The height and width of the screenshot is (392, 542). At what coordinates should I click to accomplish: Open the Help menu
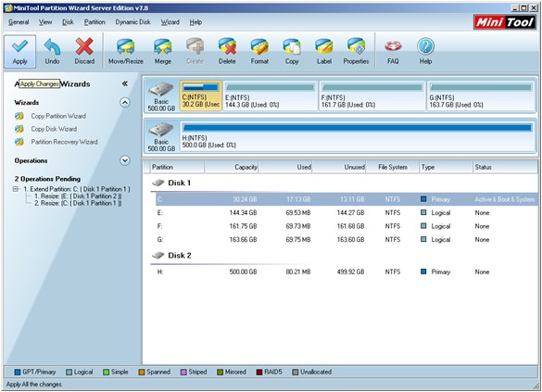(195, 22)
